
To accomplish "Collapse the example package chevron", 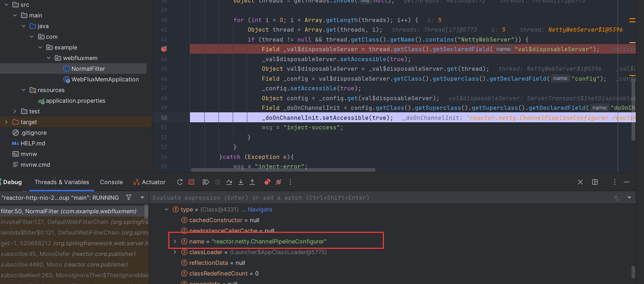I will 40,47.
